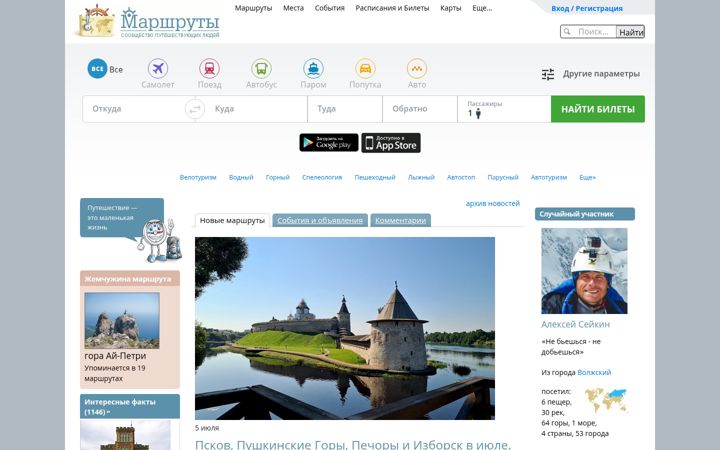This screenshot has width=720, height=450.
Task: Select the Самолет airplane icon
Action: (158, 68)
